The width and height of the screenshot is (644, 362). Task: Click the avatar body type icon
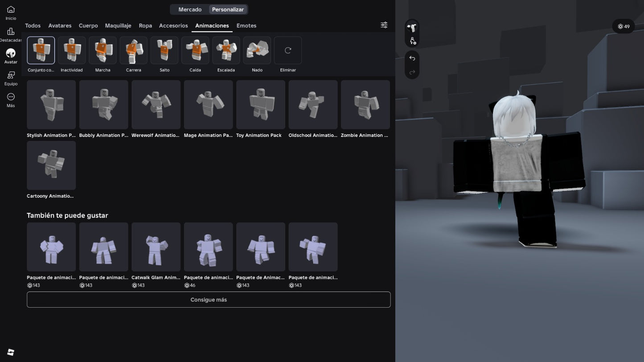(412, 28)
